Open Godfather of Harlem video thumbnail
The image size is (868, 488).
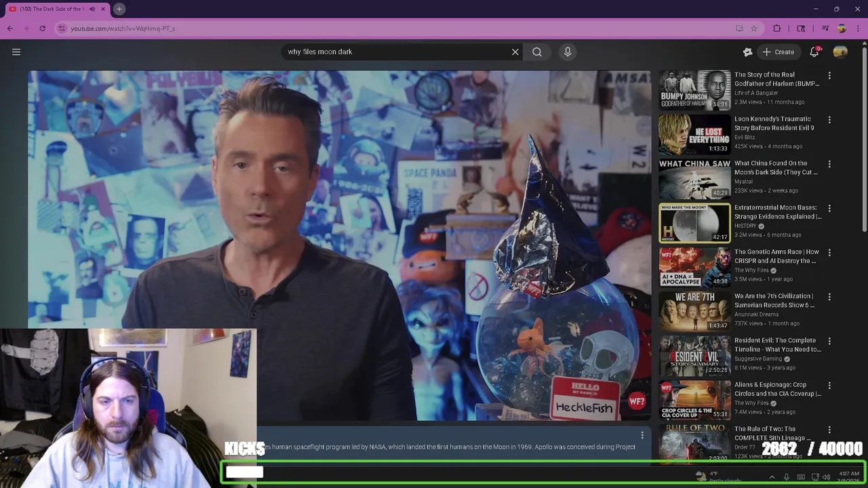coord(695,89)
